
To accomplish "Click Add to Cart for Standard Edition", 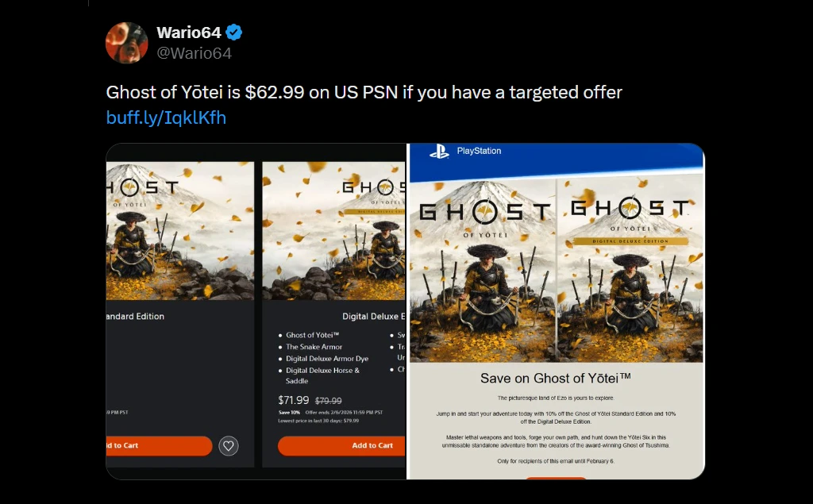I will [x=159, y=445].
